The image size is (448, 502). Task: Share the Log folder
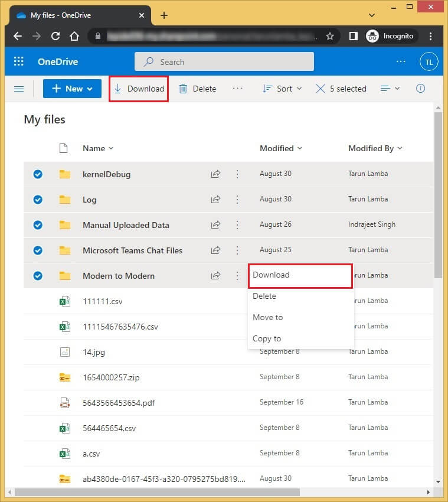pyautogui.click(x=215, y=199)
